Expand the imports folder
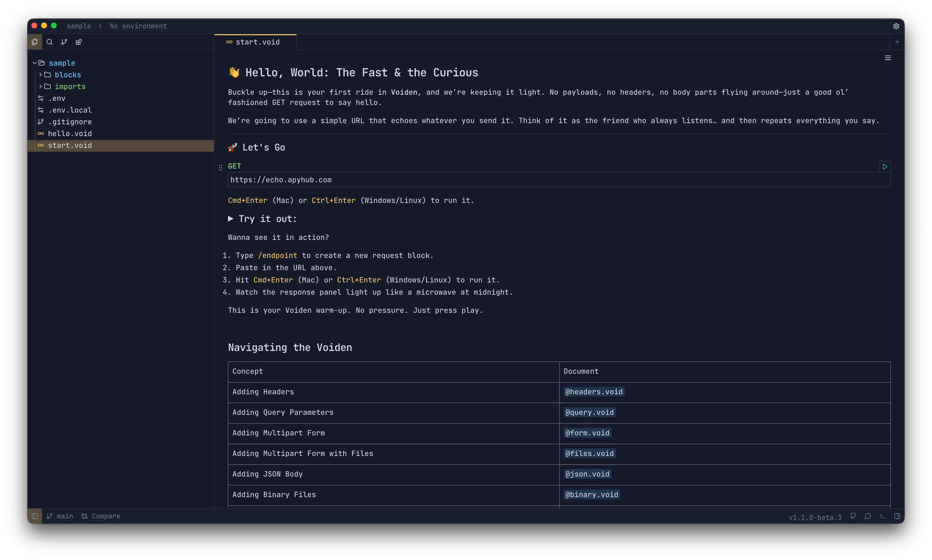This screenshot has height=560, width=932. pyautogui.click(x=70, y=86)
